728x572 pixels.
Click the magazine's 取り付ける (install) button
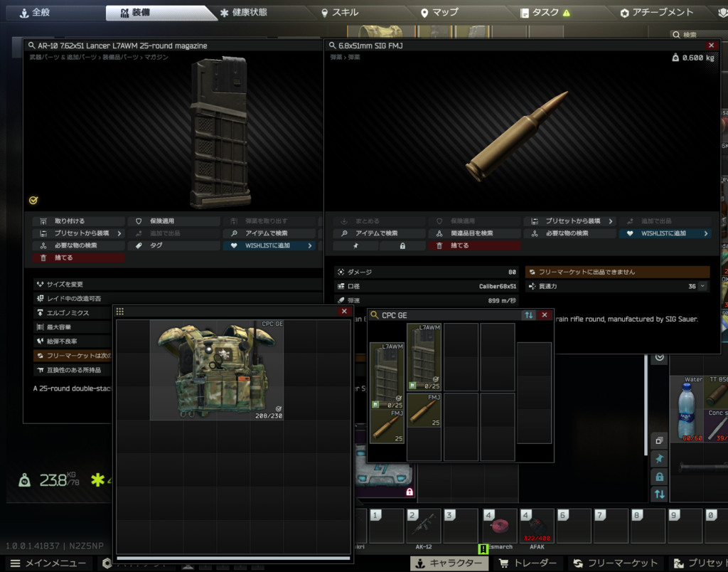point(78,221)
